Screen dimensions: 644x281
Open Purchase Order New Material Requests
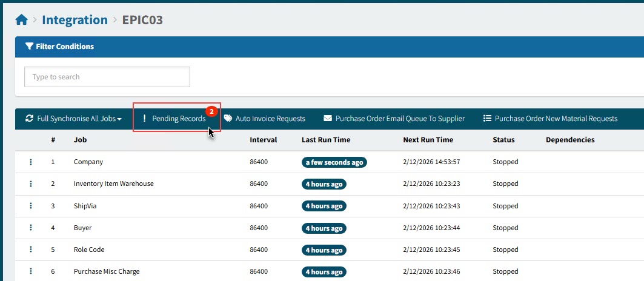[550, 119]
